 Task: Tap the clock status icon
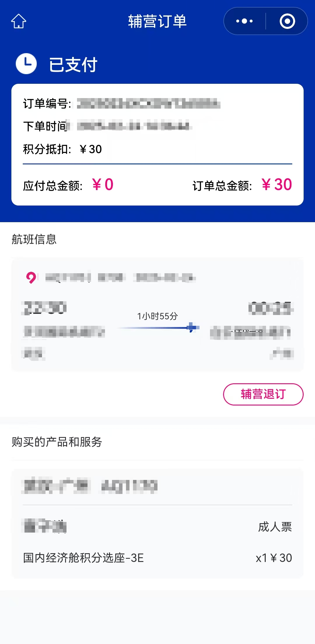26,64
